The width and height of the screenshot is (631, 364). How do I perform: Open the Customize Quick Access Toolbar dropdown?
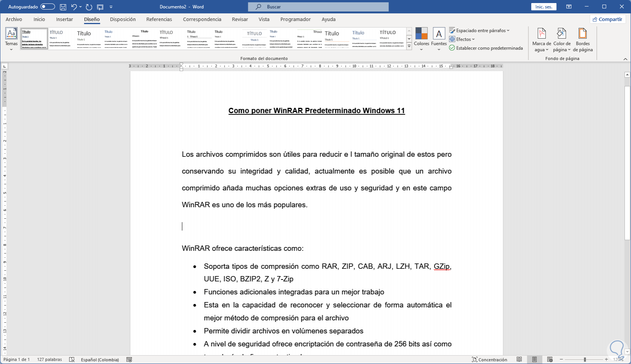[111, 7]
